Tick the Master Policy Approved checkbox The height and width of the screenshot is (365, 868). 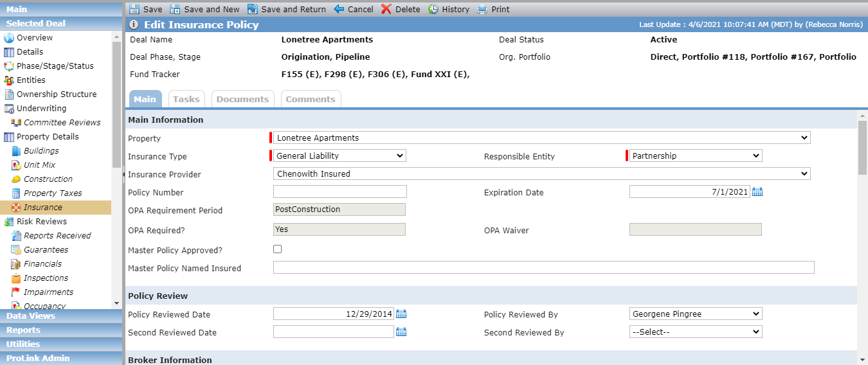tap(278, 249)
